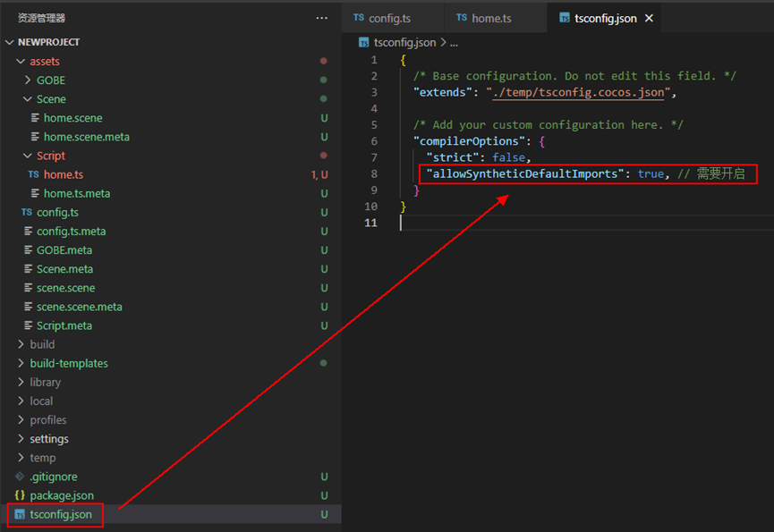Click the .gitignore file icon
This screenshot has width=774, height=532.
[x=20, y=477]
